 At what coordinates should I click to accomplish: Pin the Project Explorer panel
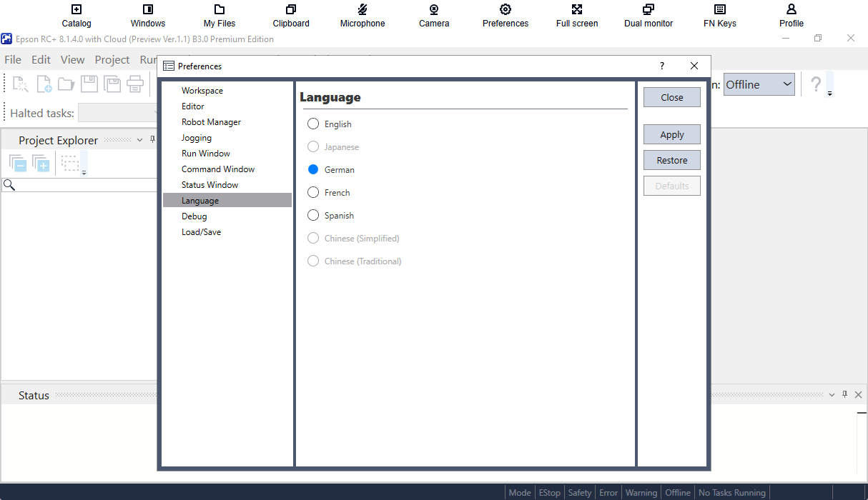point(152,140)
